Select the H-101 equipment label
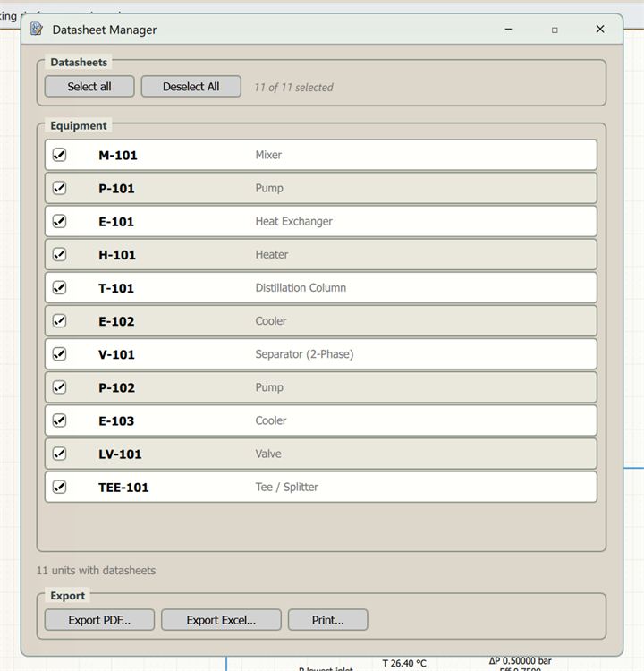 click(x=117, y=255)
